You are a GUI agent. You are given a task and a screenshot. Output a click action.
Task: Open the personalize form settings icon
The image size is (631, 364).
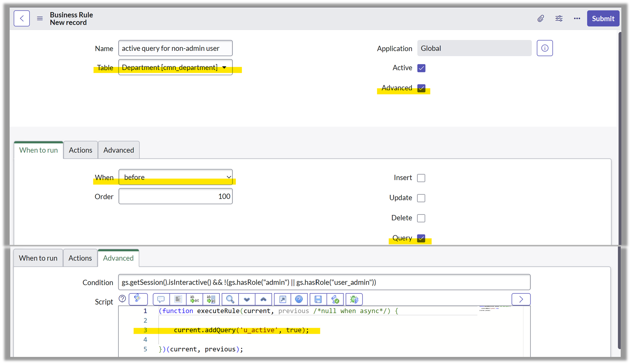coord(559,19)
